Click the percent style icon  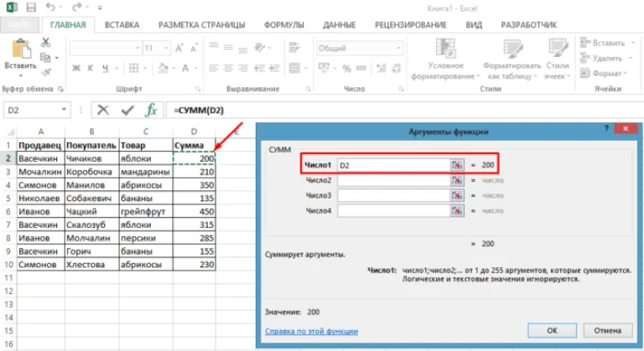pyautogui.click(x=347, y=69)
